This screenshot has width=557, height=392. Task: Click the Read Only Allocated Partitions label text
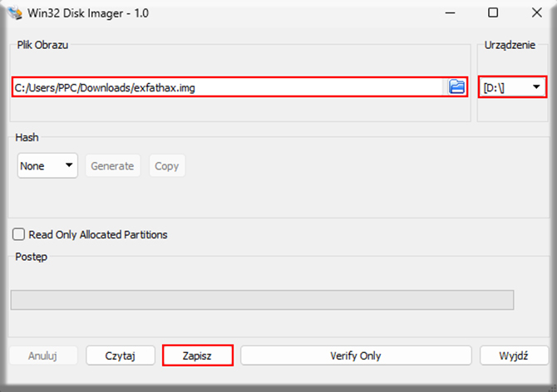point(98,235)
